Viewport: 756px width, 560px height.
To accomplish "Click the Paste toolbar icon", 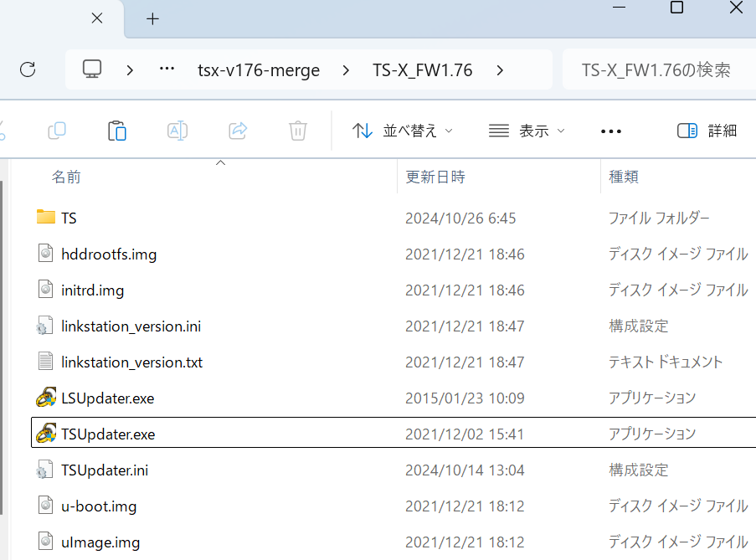I will (x=117, y=131).
